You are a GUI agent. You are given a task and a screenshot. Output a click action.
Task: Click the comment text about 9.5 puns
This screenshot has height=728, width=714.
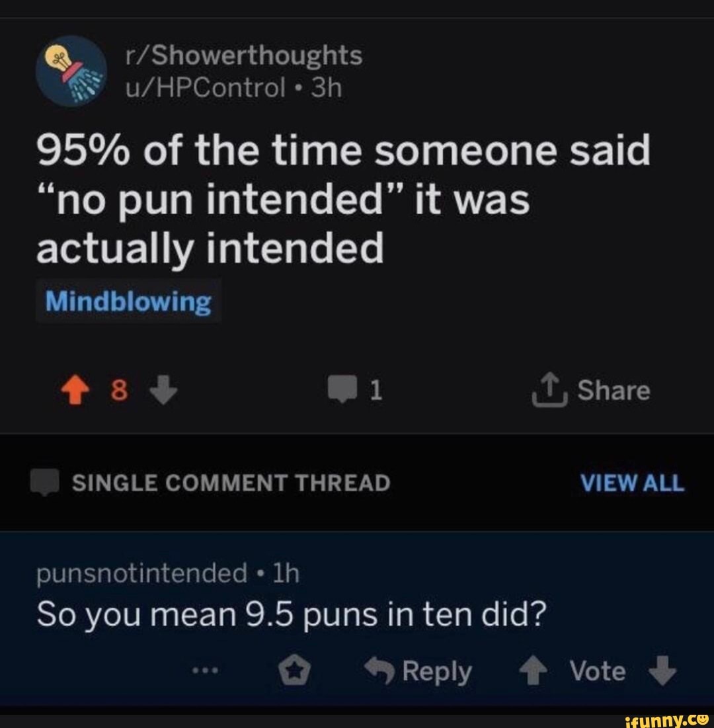tap(291, 616)
